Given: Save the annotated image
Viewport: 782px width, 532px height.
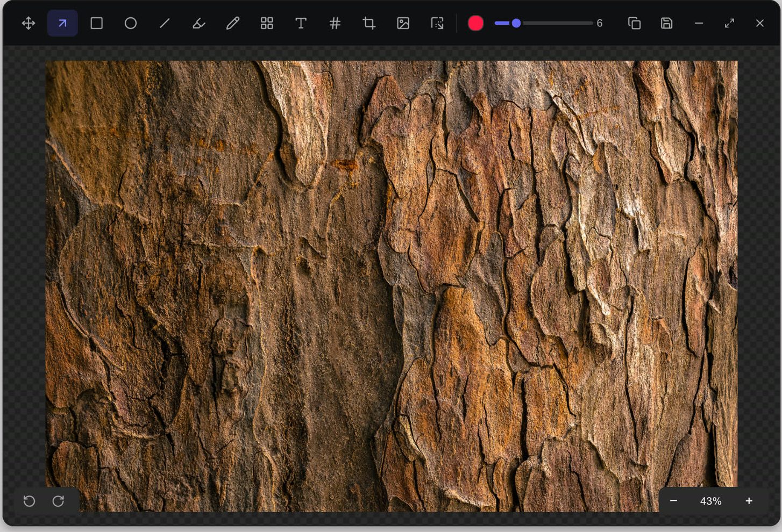Looking at the screenshot, I should 667,23.
